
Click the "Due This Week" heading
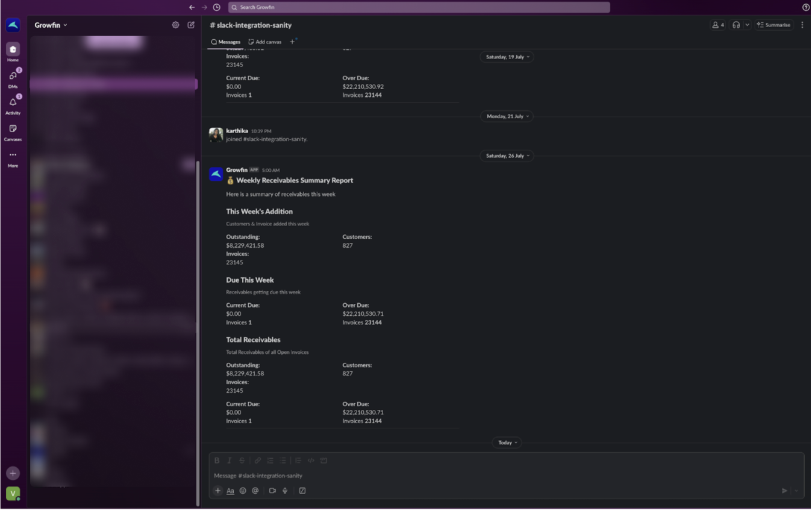(250, 280)
